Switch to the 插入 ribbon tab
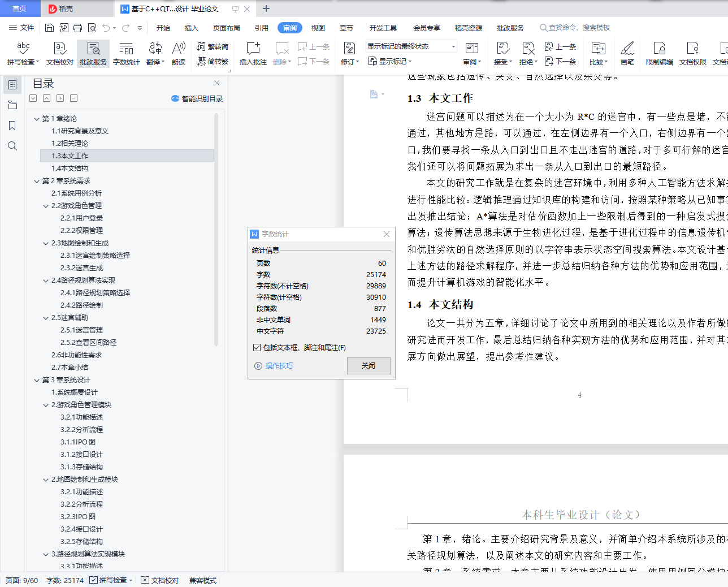This screenshot has width=728, height=587. [192, 28]
